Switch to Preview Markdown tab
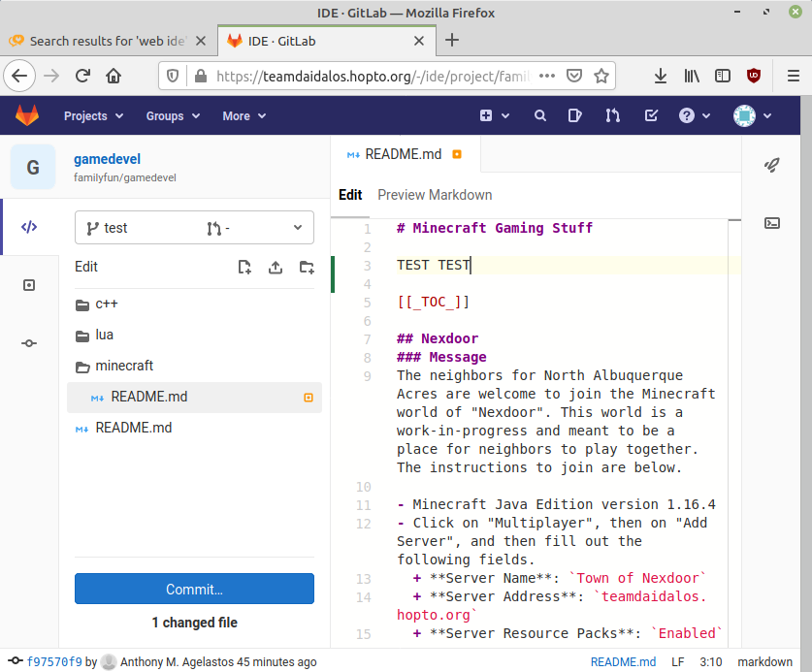The image size is (812, 672). 435,195
